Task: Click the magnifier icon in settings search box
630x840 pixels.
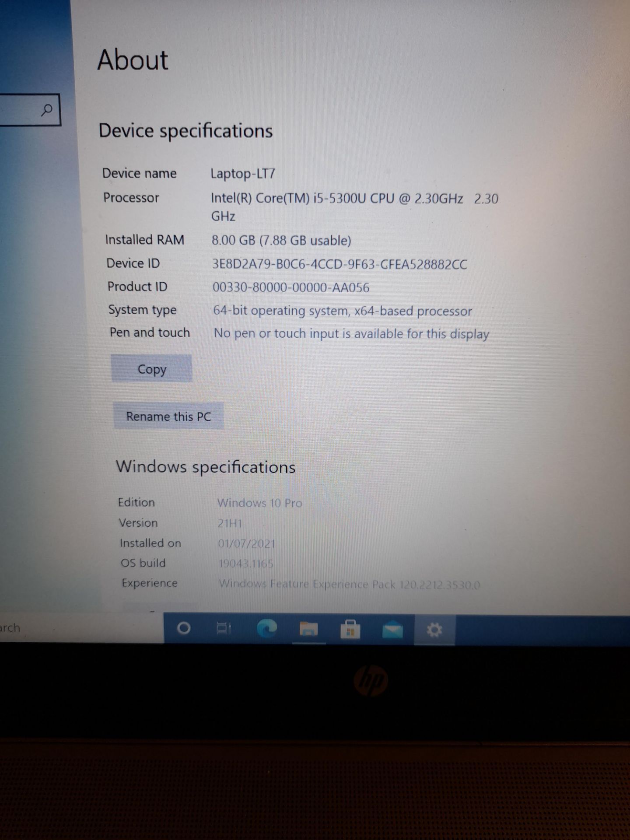Action: click(46, 110)
